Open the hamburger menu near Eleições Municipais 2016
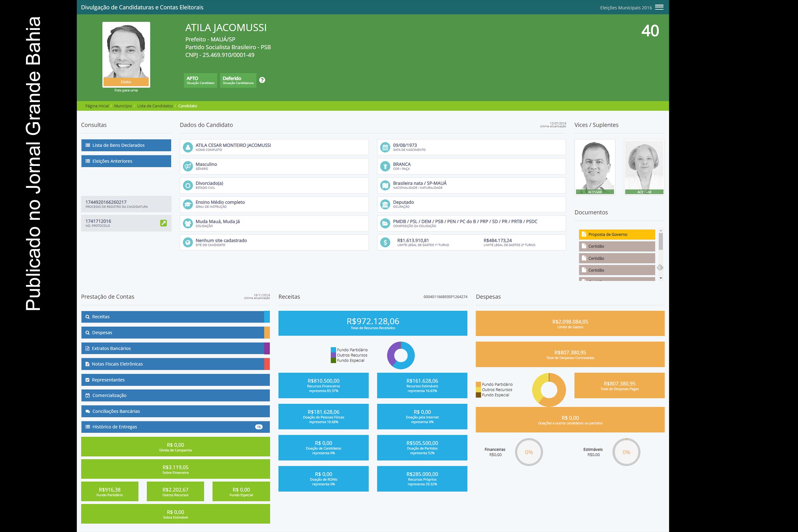The image size is (798, 532). point(659,7)
